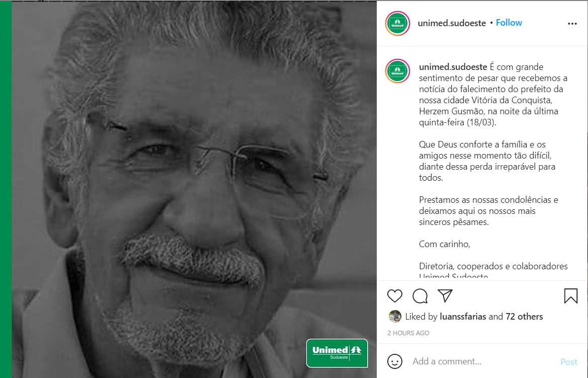588x378 pixels.
Task: Open emoji picker smiley icon
Action: [x=394, y=361]
